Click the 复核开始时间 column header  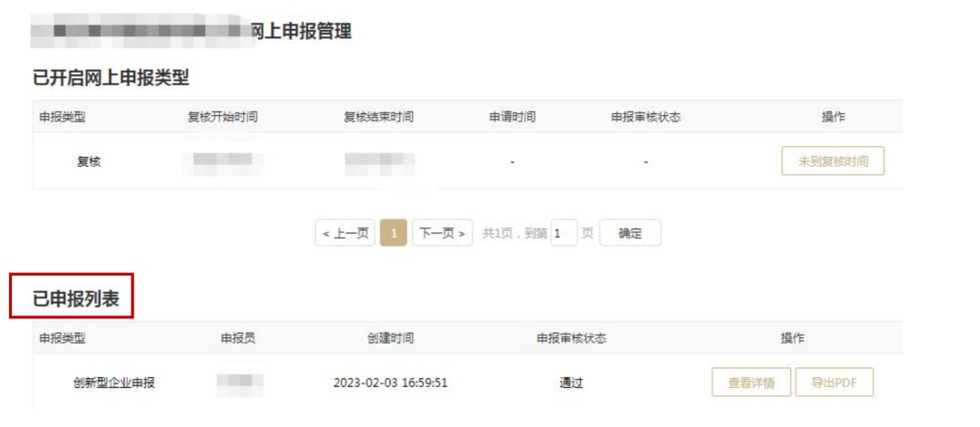222,117
